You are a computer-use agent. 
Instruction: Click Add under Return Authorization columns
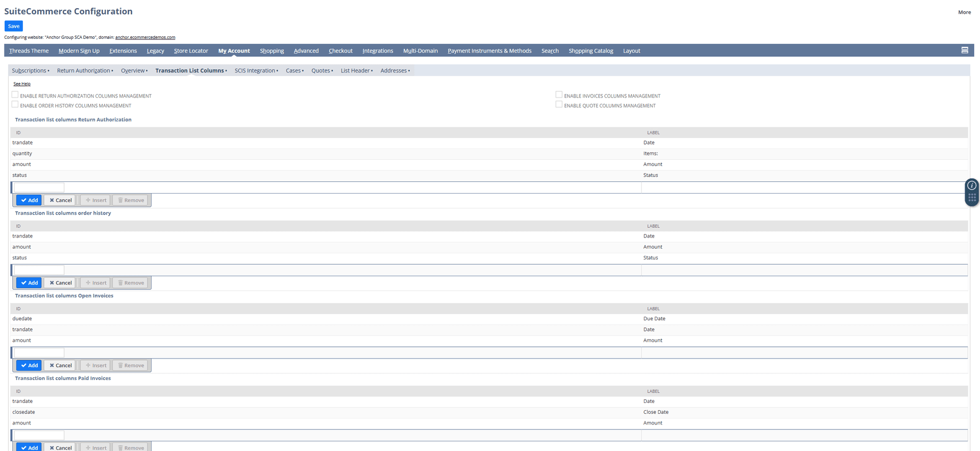[x=29, y=200]
